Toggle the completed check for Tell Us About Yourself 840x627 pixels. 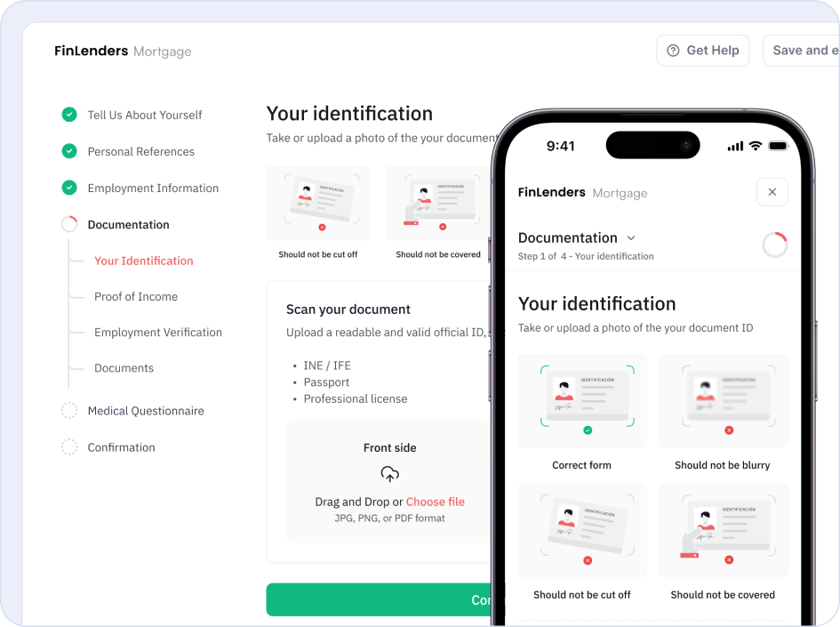69,115
